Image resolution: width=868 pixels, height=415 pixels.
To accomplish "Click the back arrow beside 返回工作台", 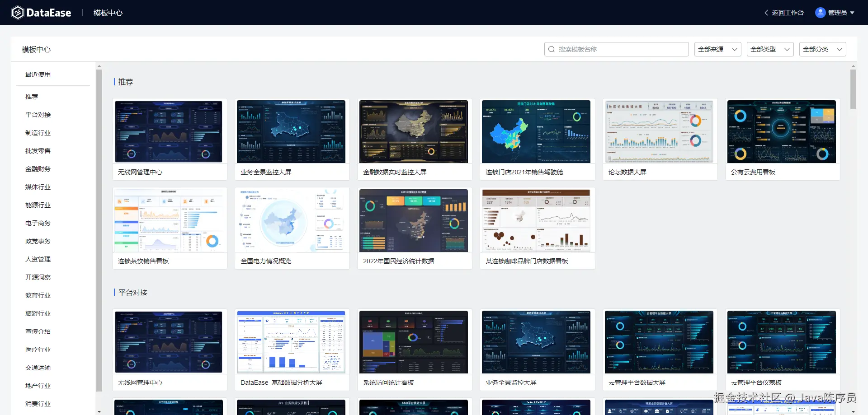I will pyautogui.click(x=766, y=13).
